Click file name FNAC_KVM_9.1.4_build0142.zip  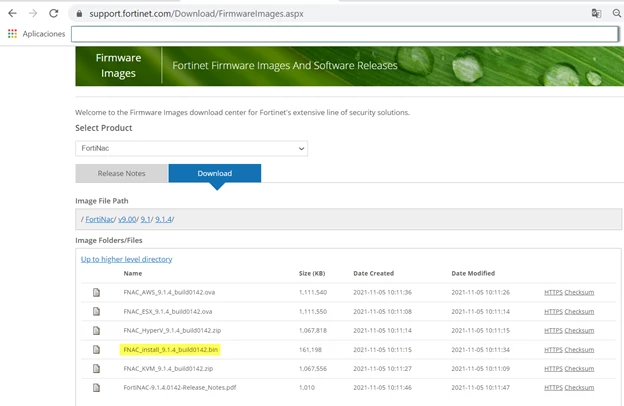point(168,369)
